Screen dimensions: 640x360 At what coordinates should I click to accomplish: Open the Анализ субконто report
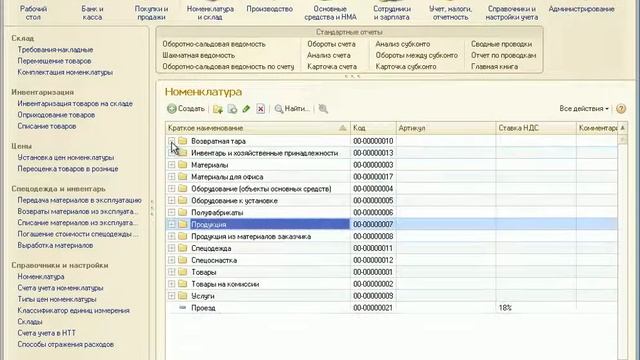tap(402, 44)
